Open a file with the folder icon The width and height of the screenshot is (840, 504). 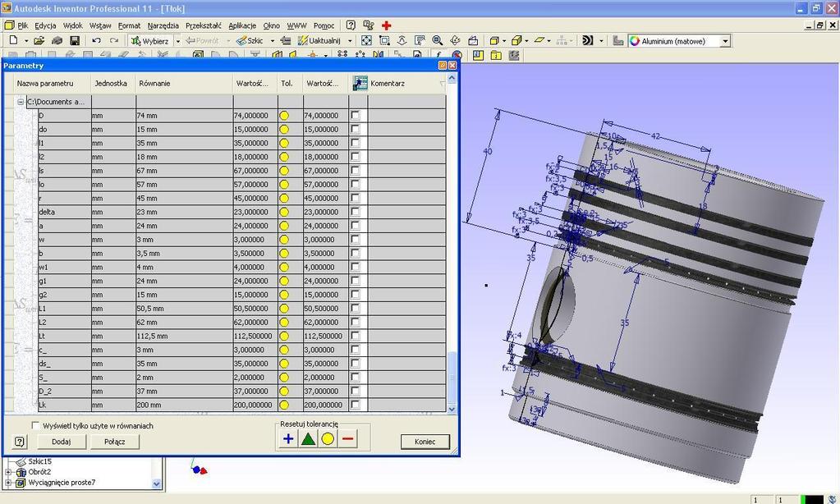(x=39, y=41)
